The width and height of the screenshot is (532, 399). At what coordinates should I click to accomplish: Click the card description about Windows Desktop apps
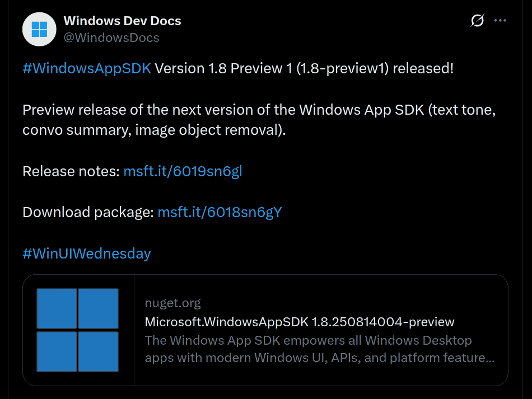pyautogui.click(x=308, y=340)
